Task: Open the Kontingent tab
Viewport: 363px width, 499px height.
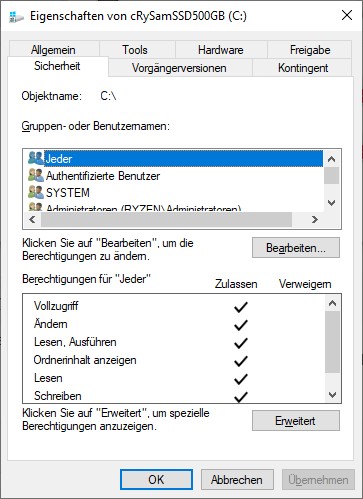Action: tap(303, 68)
